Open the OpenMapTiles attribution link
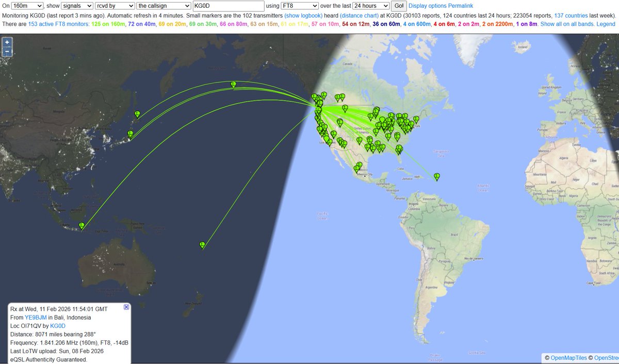619x364 pixels. click(568, 358)
